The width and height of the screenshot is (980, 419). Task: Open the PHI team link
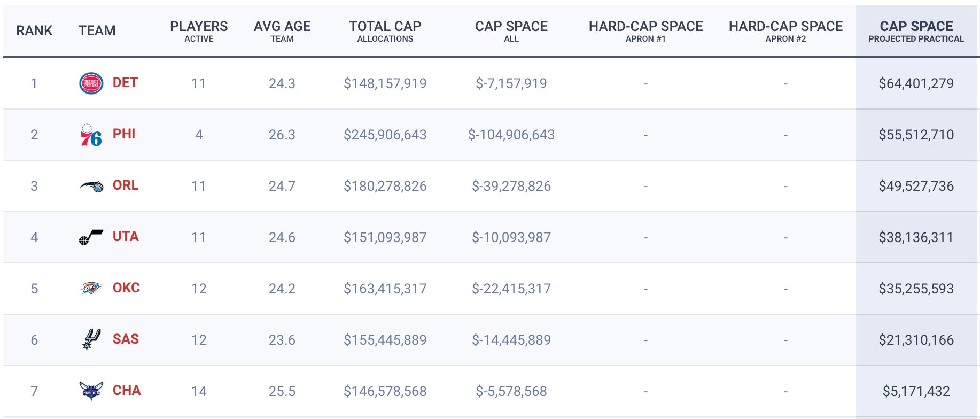[x=124, y=134]
